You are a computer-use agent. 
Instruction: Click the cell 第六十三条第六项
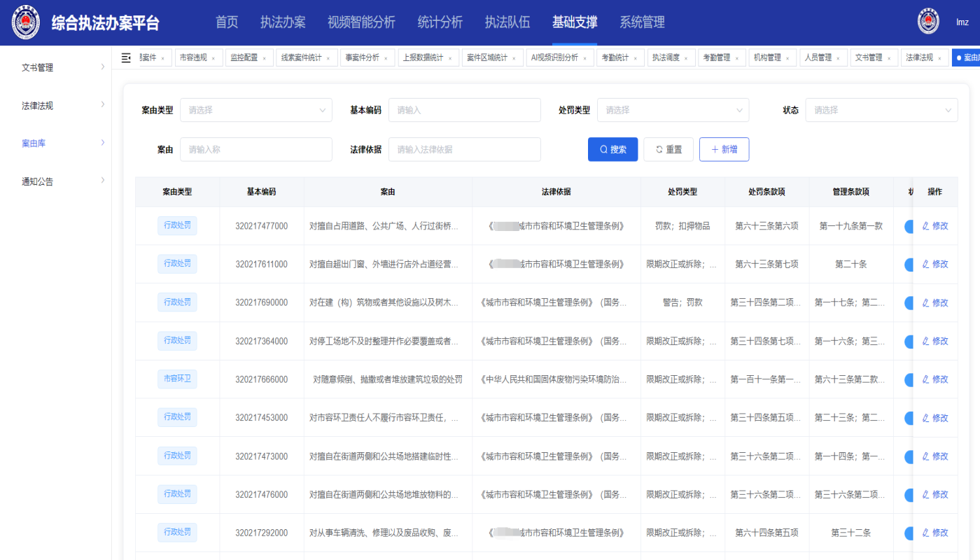[x=766, y=226]
